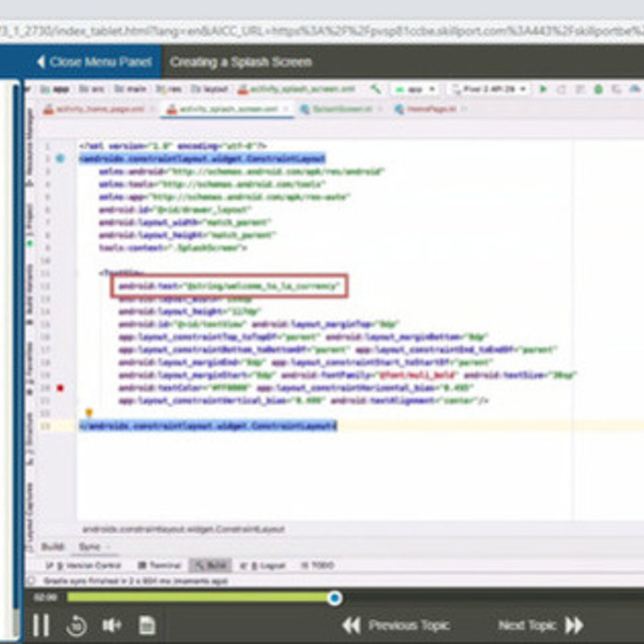Click the green debug bug icon

(598, 89)
